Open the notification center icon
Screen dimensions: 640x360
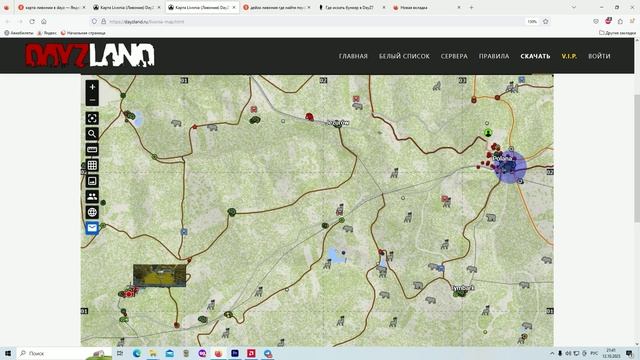pyautogui.click(x=629, y=353)
